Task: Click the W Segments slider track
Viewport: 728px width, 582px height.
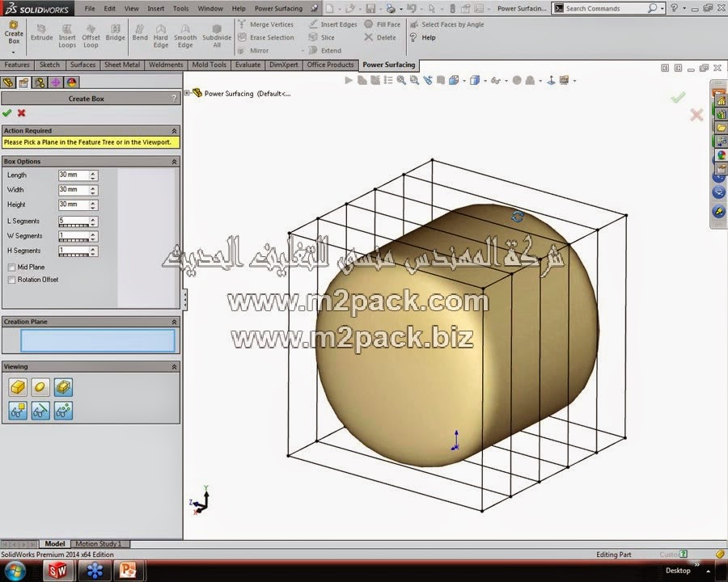Action: point(74,240)
